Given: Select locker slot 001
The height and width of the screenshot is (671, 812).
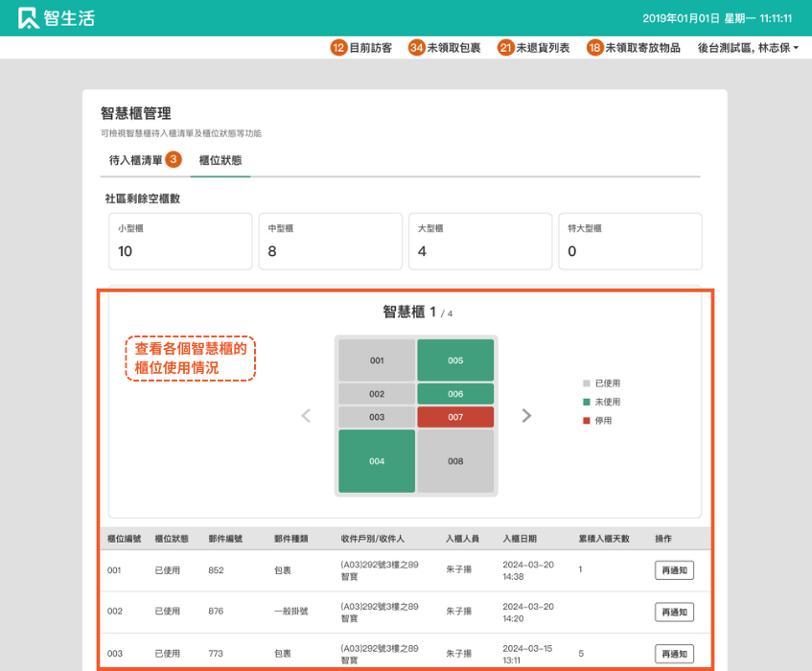Looking at the screenshot, I should (376, 360).
